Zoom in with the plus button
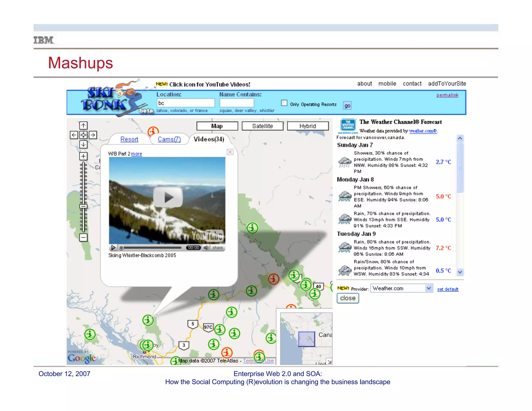 coord(83,156)
